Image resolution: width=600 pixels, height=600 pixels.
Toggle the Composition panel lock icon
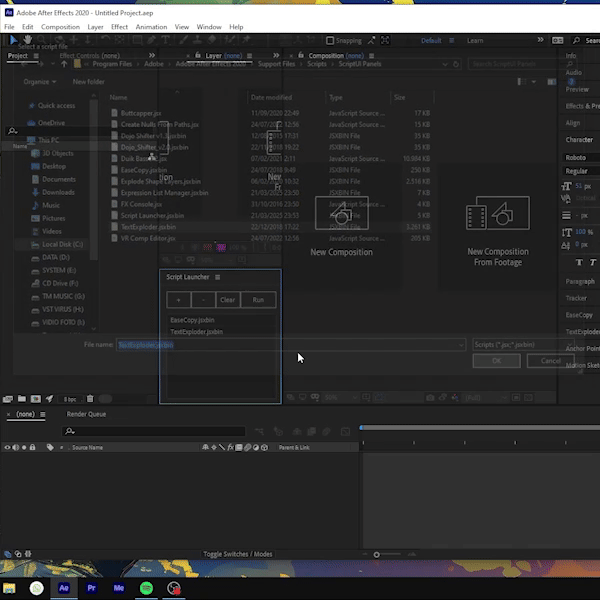301,55
